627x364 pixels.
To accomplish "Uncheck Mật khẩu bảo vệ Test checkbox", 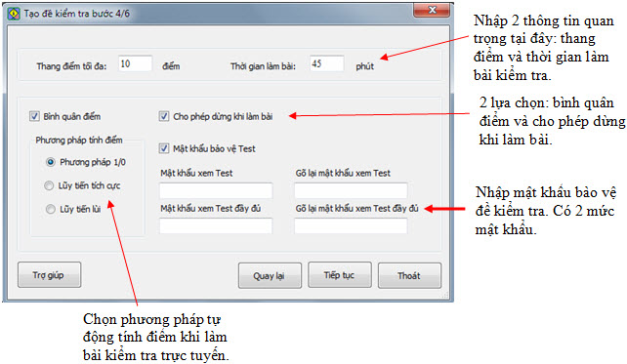I will 164,148.
